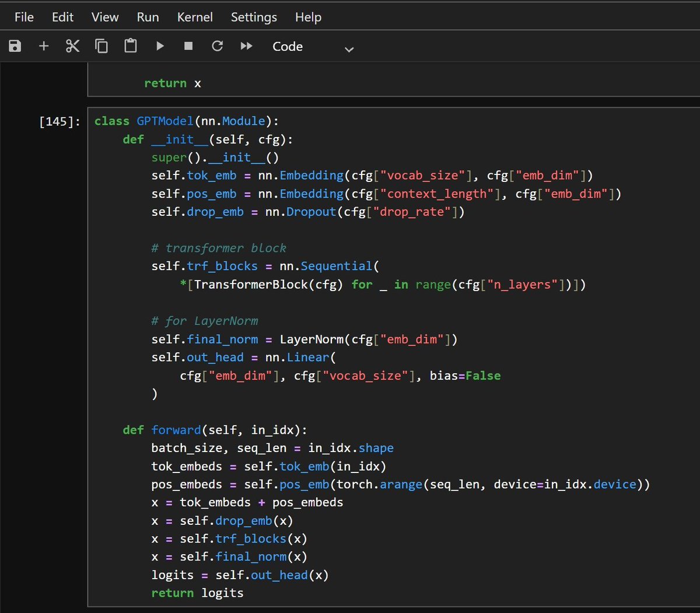Image resolution: width=700 pixels, height=613 pixels.
Task: Click the 'x = tok_embeds + pos_embeds' line
Action: (247, 502)
